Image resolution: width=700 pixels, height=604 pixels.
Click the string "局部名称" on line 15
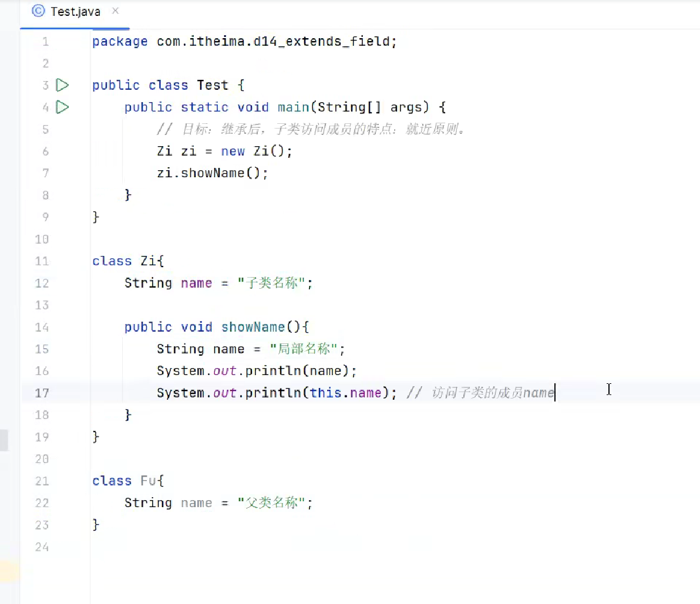point(304,349)
